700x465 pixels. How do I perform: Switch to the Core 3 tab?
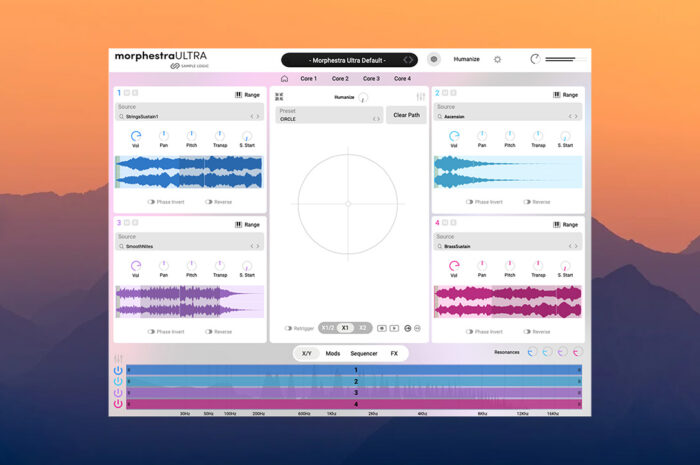(371, 79)
